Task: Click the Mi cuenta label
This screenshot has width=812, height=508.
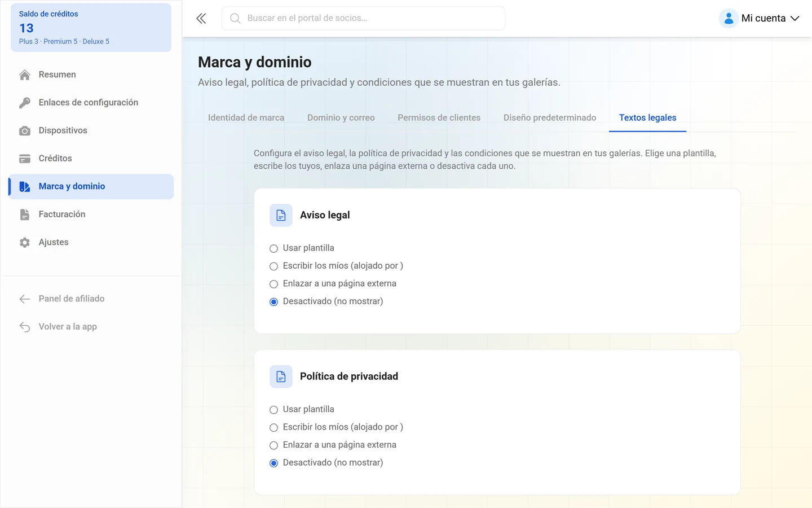Action: point(764,18)
